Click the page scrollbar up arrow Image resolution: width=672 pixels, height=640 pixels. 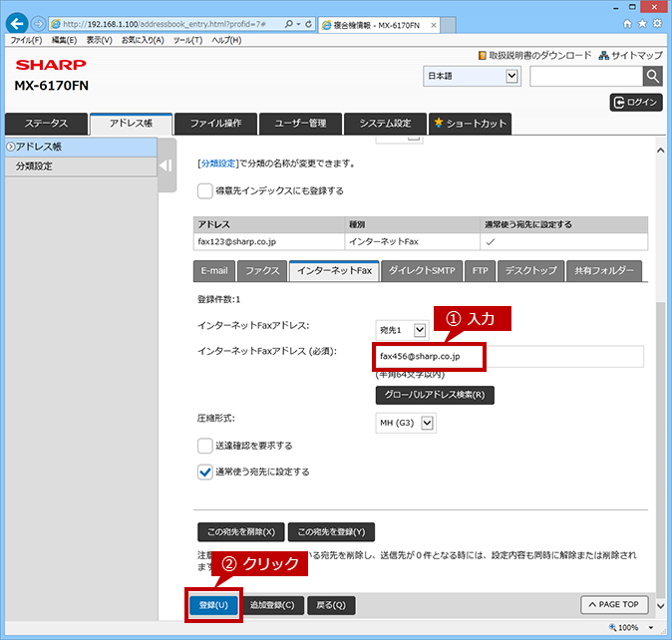coord(660,151)
